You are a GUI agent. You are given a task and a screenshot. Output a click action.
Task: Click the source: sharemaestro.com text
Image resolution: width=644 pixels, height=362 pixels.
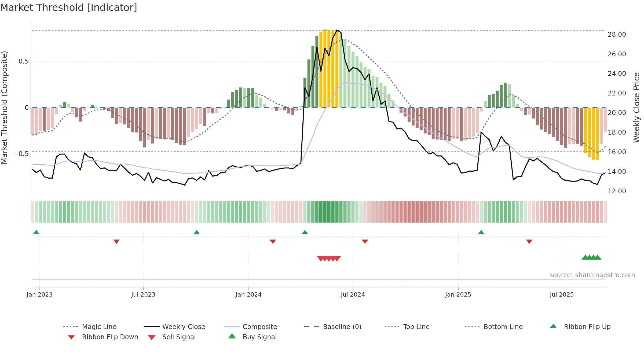(592, 275)
